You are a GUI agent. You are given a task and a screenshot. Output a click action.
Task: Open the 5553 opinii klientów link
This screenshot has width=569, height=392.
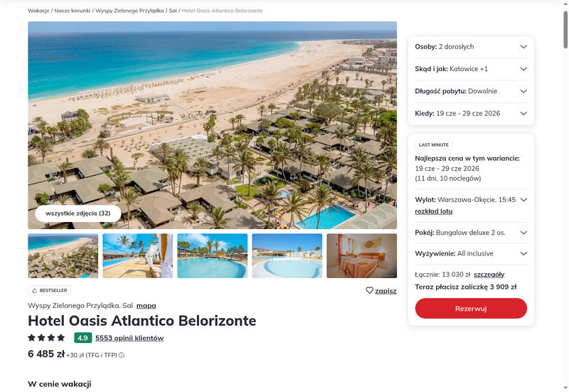click(x=129, y=338)
